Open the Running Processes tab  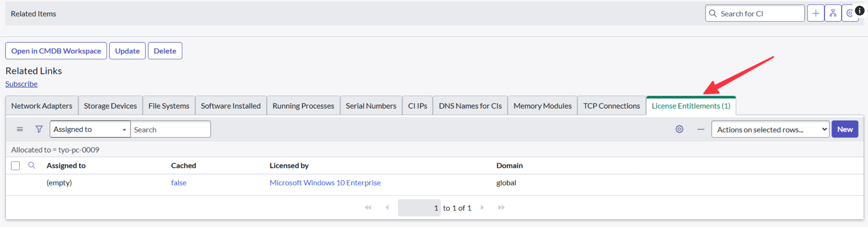click(303, 106)
